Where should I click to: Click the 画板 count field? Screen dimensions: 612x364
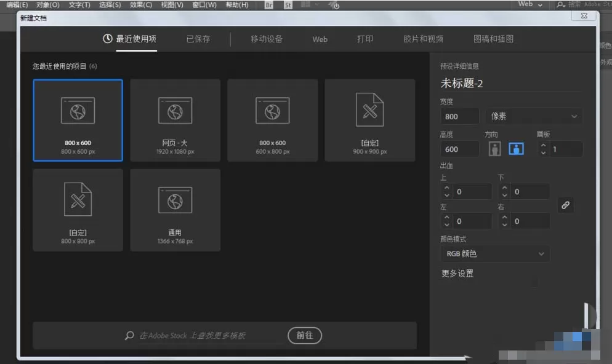click(x=565, y=149)
